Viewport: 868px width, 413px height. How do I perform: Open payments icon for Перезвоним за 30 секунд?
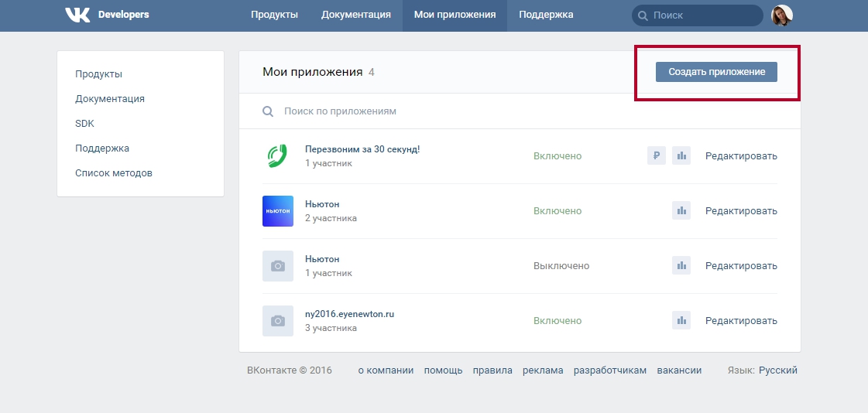(x=657, y=156)
